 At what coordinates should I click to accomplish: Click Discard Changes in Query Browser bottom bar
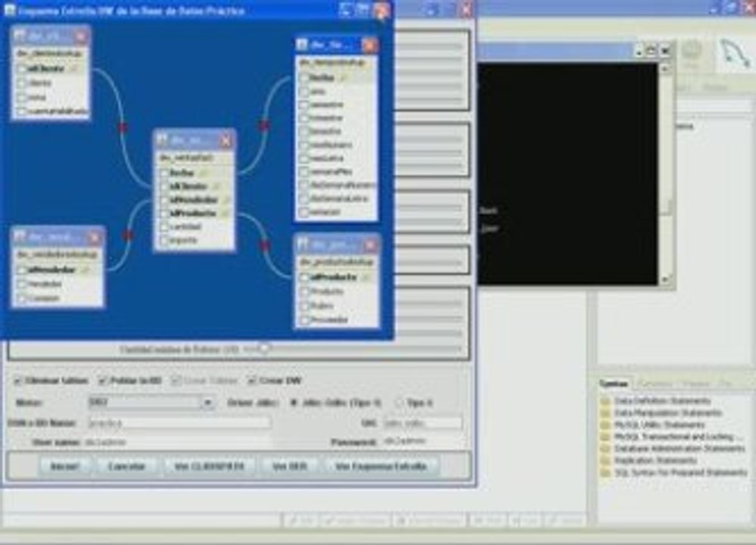[x=430, y=521]
